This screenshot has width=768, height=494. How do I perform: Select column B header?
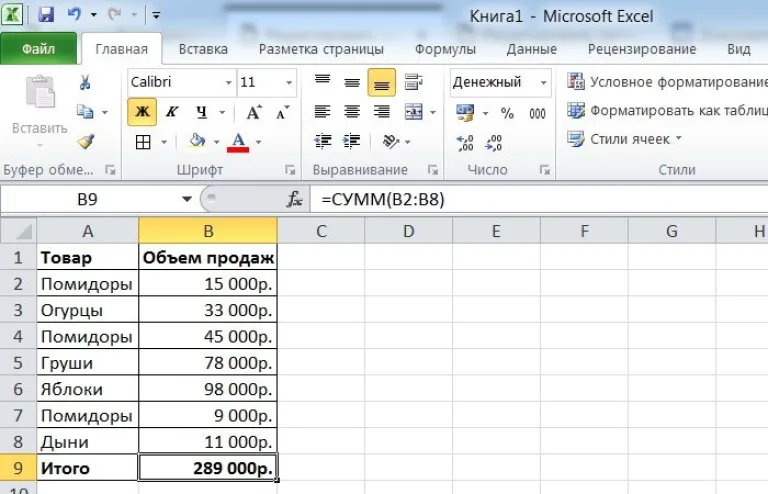click(x=208, y=231)
